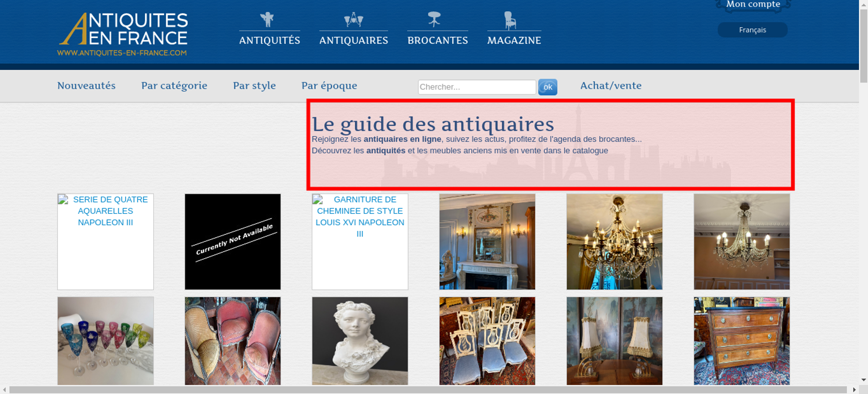Viewport: 868px width, 394px height.
Task: Open the Currently Not Available item
Action: click(233, 242)
